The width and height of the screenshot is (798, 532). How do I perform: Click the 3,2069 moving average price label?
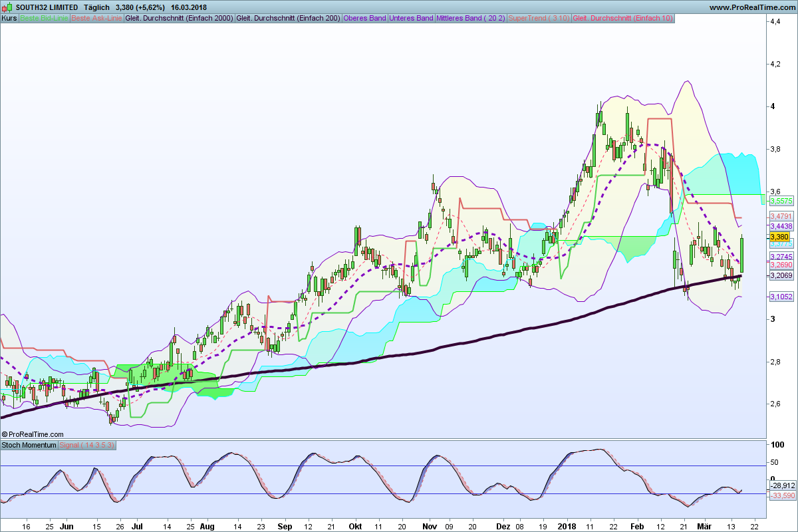(x=781, y=275)
